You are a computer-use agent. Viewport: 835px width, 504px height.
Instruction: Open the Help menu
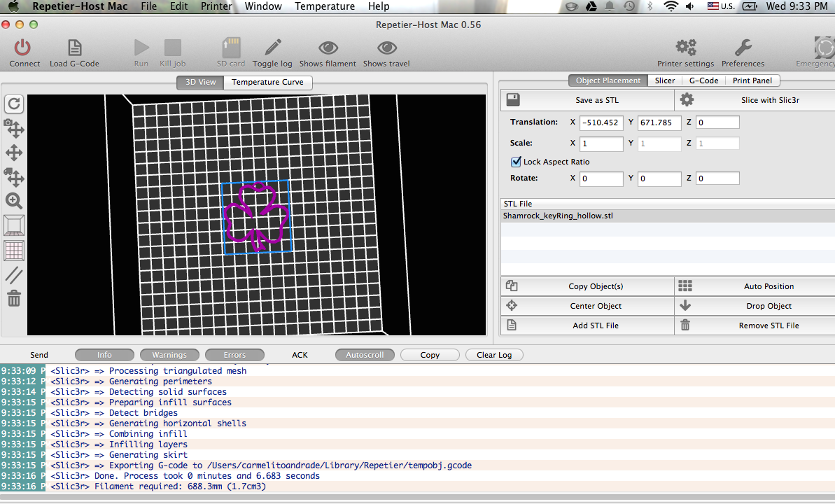(x=379, y=6)
